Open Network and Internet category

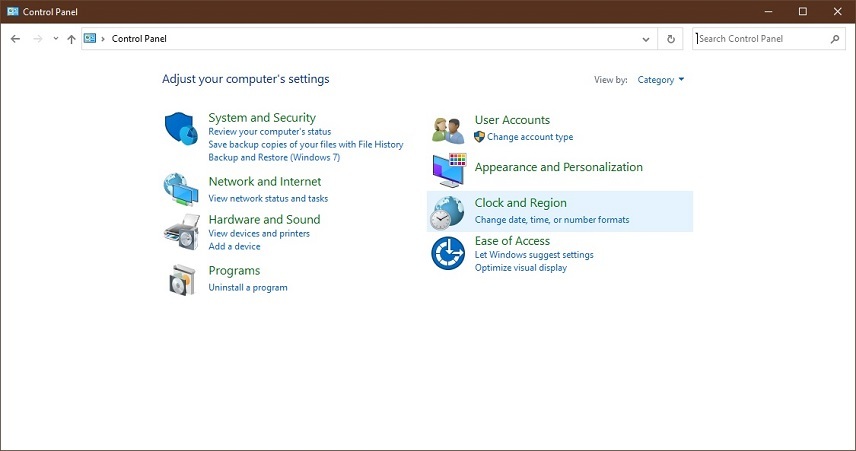pyautogui.click(x=265, y=181)
